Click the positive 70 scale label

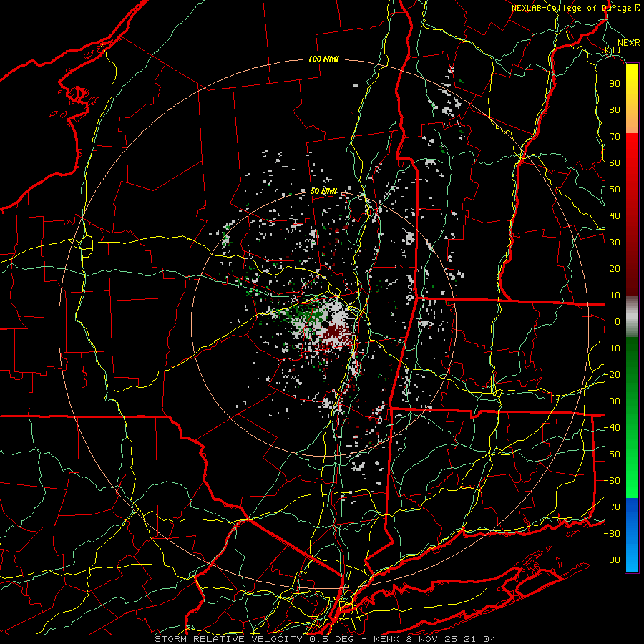pos(615,137)
